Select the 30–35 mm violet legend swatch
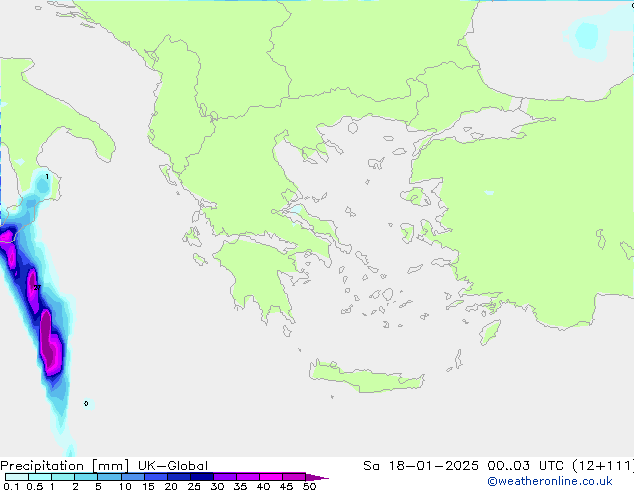 [x=225, y=477]
